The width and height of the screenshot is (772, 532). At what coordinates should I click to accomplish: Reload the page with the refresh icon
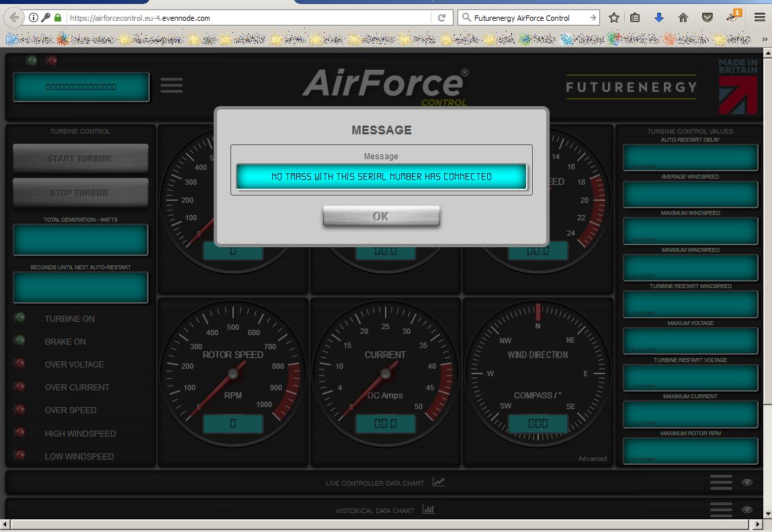click(441, 17)
